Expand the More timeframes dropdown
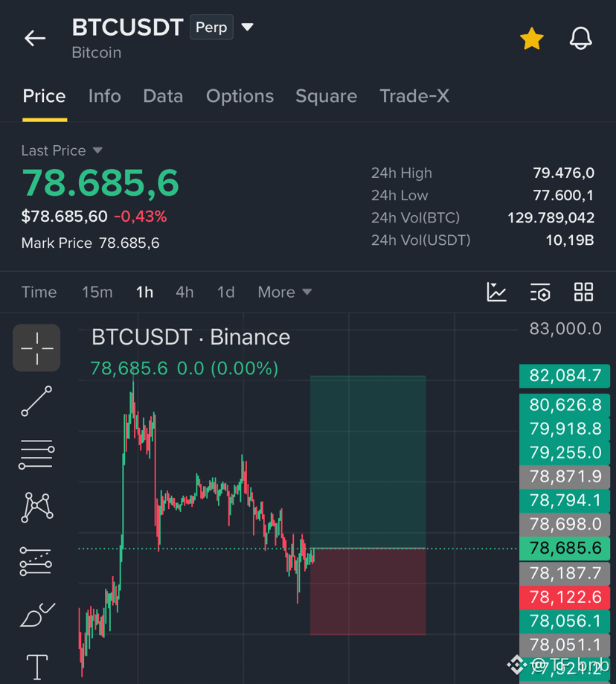Image resolution: width=616 pixels, height=684 pixels. tap(285, 292)
